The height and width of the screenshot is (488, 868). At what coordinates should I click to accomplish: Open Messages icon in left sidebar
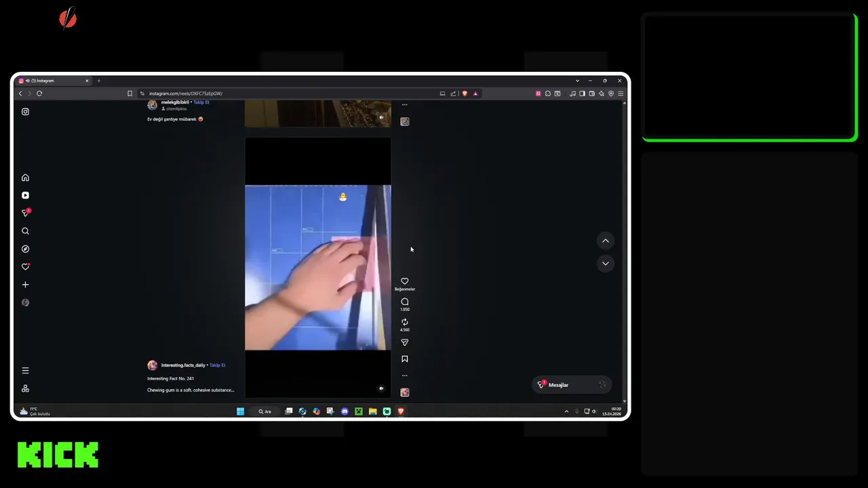coord(26,213)
